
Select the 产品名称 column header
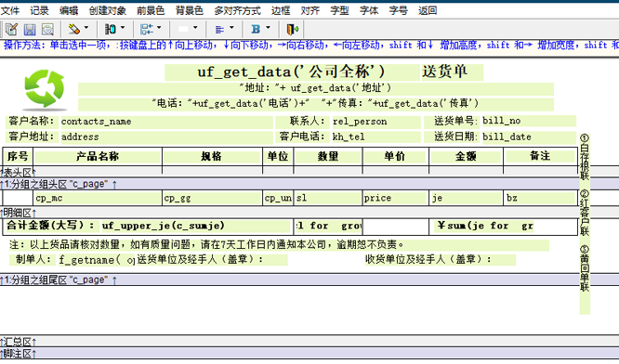pos(98,157)
